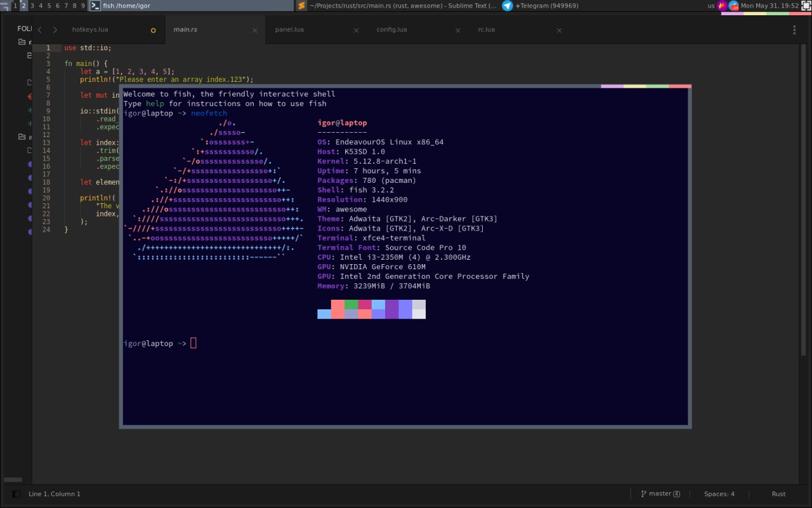
Task: Click the pink segment on terminal titlebar
Action: tap(612, 86)
